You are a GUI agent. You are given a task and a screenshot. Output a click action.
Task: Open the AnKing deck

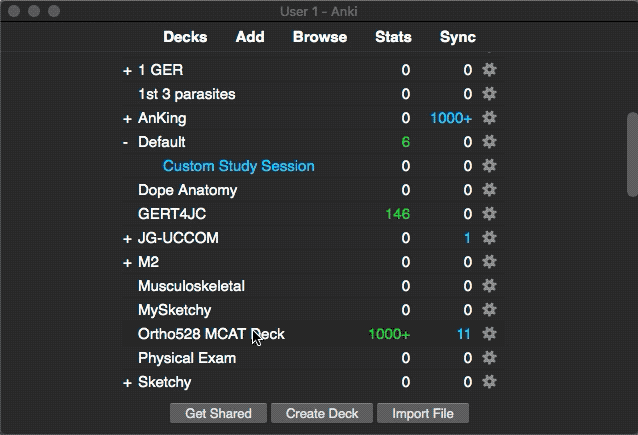click(x=162, y=118)
